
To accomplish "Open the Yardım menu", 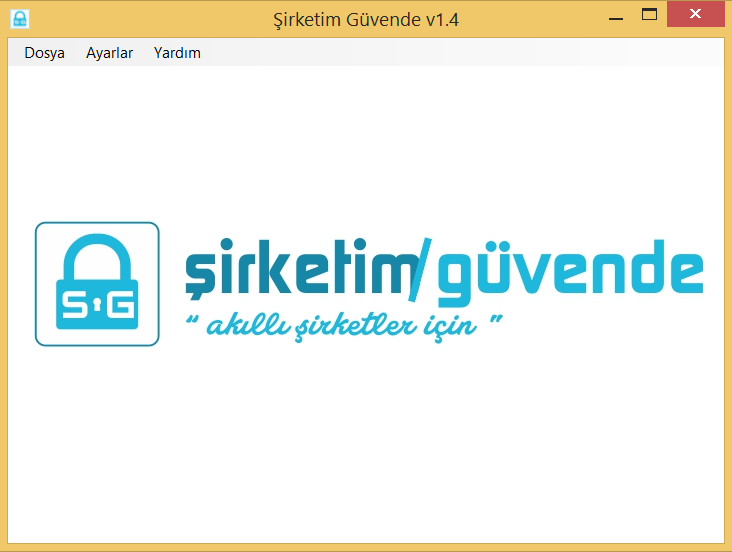I will click(x=177, y=53).
